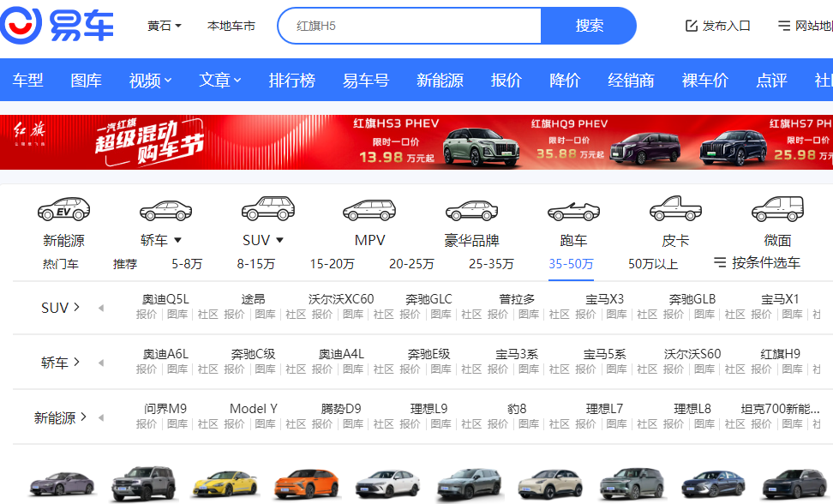
Task: Open the 奔驰GLC model link
Action: [428, 299]
